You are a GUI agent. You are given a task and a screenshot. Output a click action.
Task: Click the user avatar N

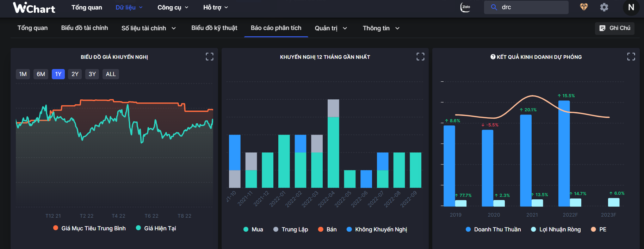pyautogui.click(x=631, y=7)
